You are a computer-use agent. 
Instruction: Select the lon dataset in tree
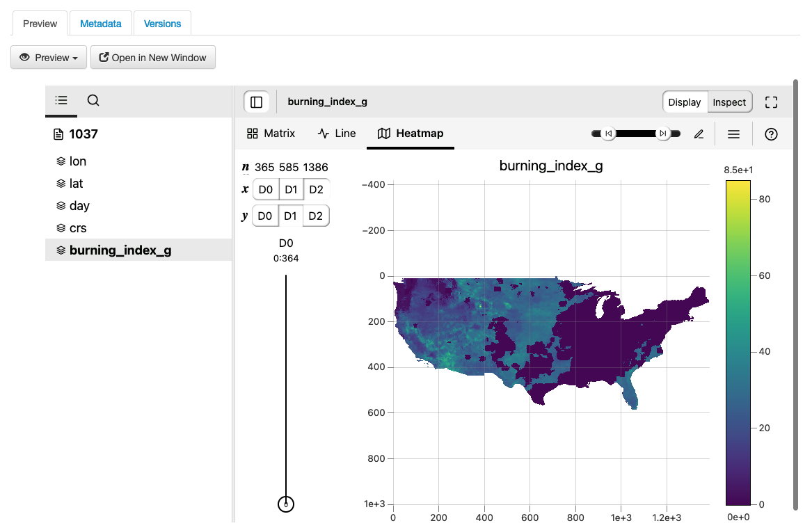tap(78, 161)
